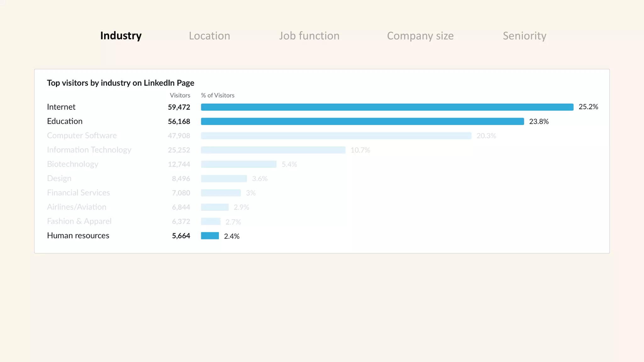Click the Financial Services label
Viewport: 644px width, 362px height.
pos(78,193)
